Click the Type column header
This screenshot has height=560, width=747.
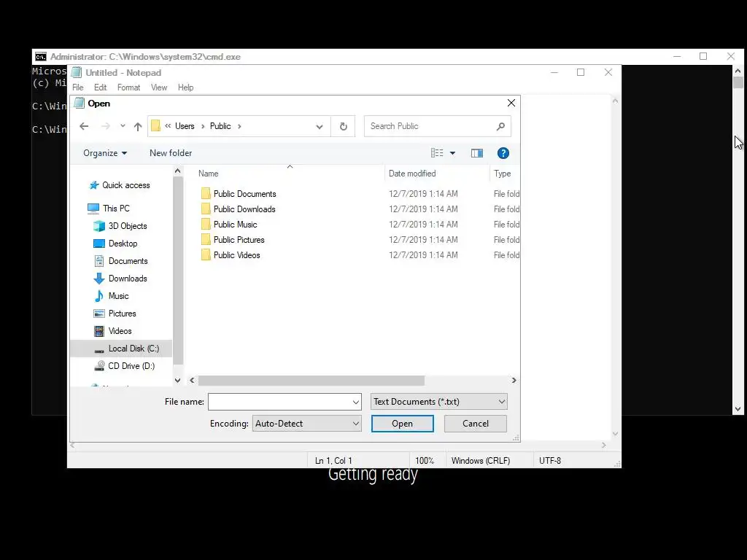(x=504, y=174)
